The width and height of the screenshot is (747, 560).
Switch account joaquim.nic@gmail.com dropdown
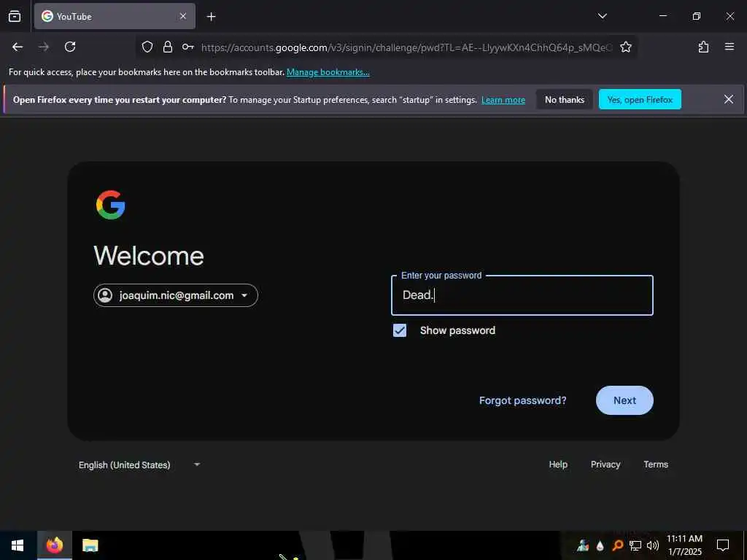tap(176, 295)
